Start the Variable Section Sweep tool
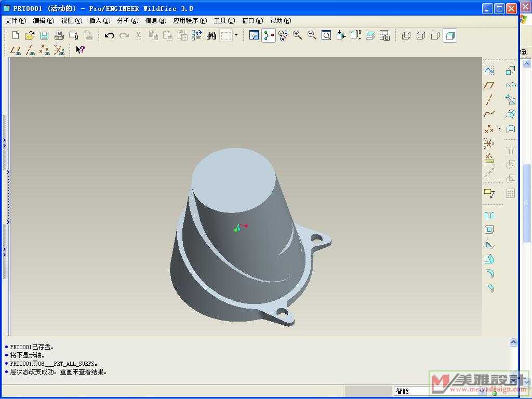The height and width of the screenshot is (399, 532). pos(510,99)
